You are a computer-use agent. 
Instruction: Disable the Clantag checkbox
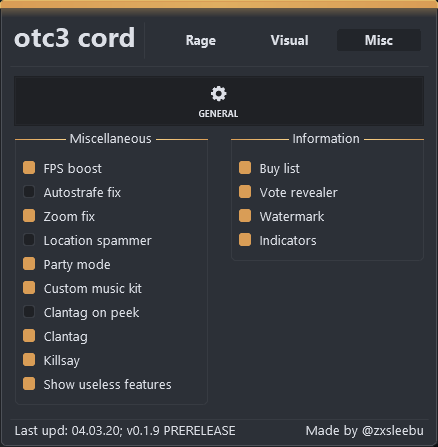[29, 336]
